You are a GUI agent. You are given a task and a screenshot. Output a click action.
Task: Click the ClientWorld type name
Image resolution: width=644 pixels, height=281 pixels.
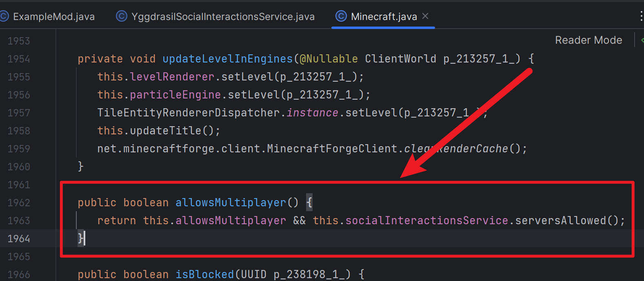pyautogui.click(x=400, y=59)
